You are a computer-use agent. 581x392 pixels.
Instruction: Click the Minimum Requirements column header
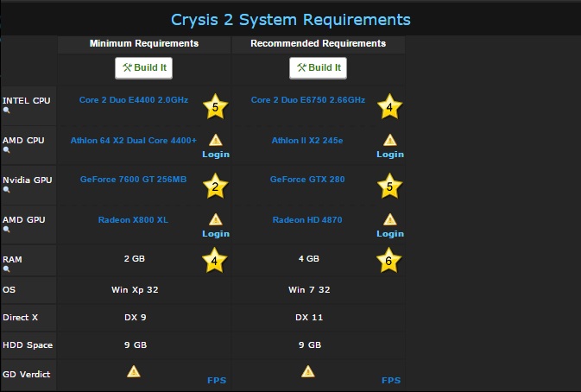tap(144, 43)
